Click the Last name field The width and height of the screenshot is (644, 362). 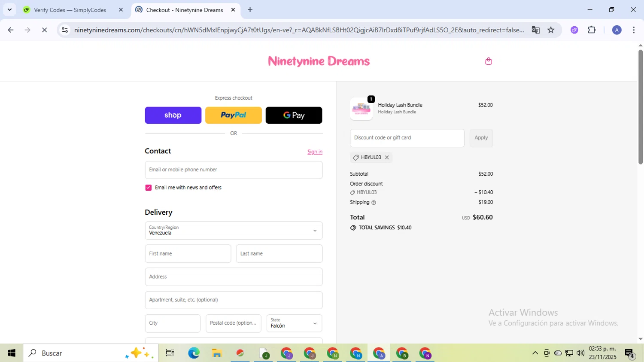pyautogui.click(x=279, y=254)
